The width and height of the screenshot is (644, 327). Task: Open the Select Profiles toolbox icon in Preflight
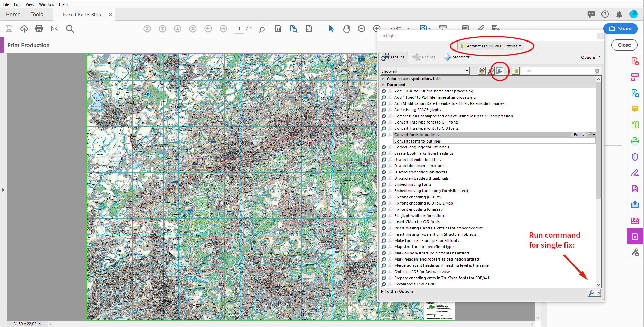(482, 71)
